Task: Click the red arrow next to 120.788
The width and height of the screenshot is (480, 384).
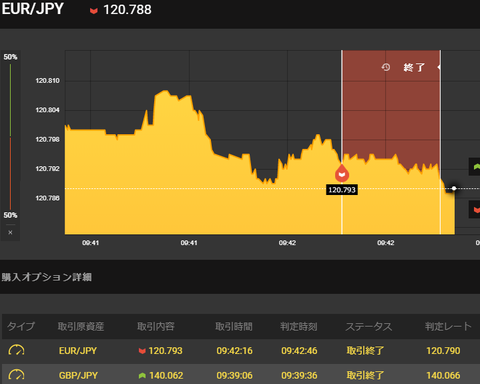Action: [x=94, y=11]
